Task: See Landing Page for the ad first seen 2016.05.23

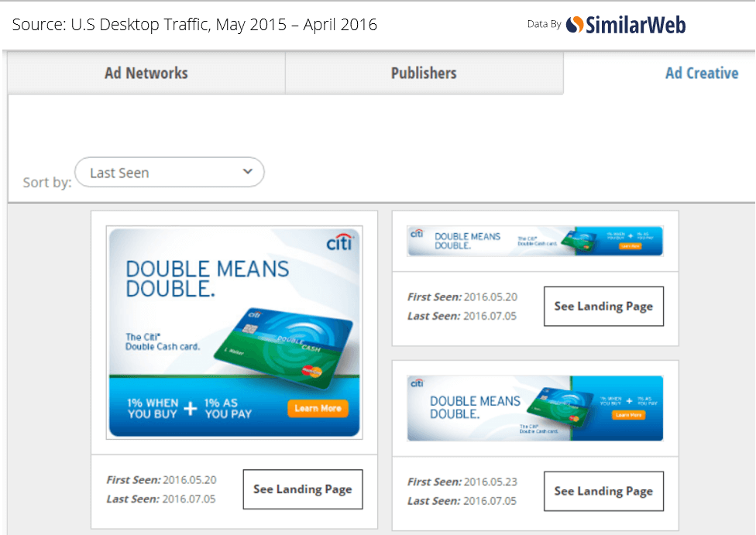Action: click(603, 491)
